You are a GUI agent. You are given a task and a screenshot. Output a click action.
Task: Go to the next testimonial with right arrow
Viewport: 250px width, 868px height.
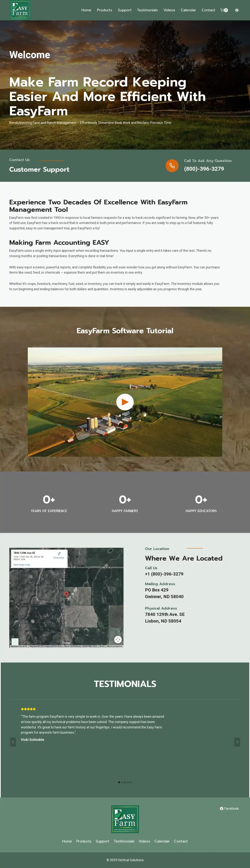237,742
